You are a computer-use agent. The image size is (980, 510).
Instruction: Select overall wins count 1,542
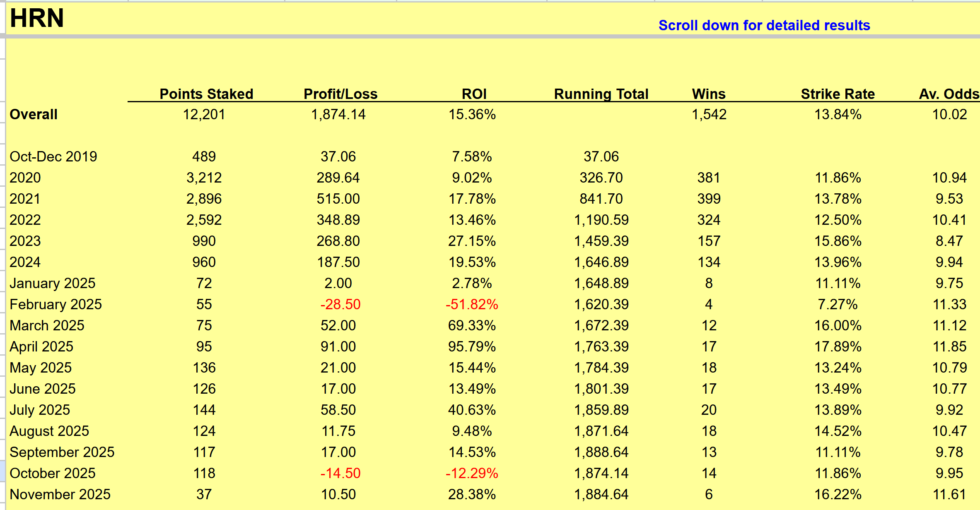709,114
